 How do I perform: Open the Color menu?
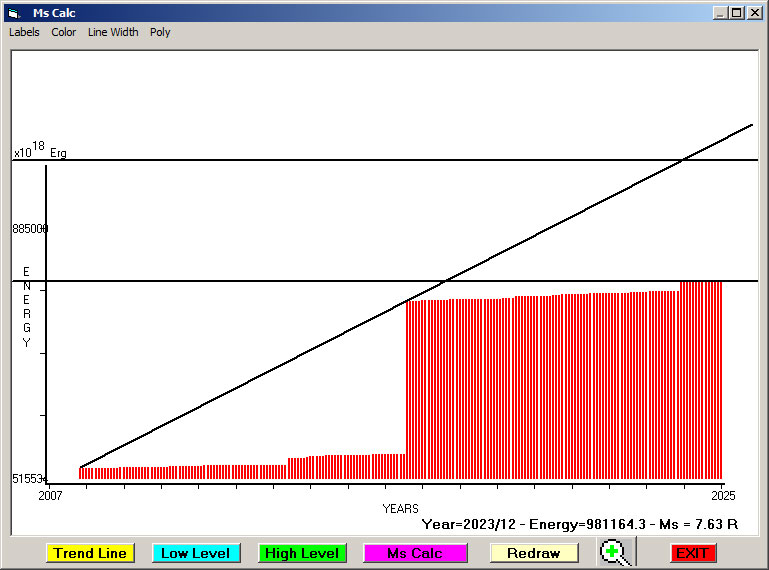click(64, 32)
